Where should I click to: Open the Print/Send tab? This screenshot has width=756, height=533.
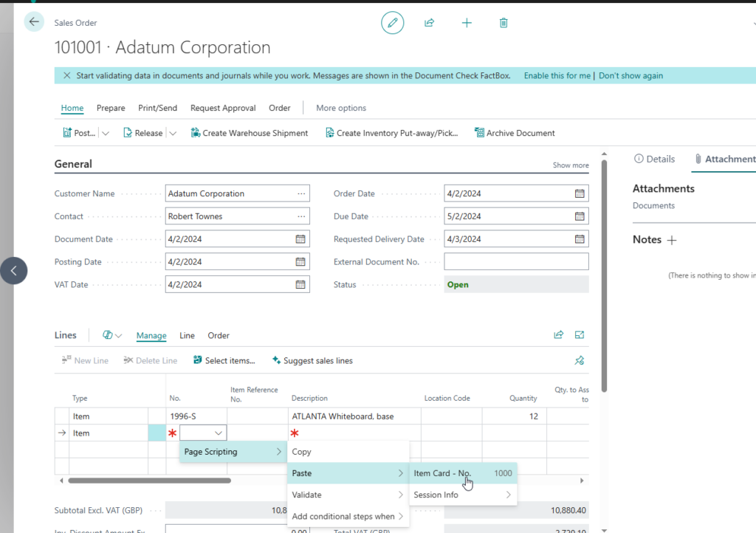(158, 108)
